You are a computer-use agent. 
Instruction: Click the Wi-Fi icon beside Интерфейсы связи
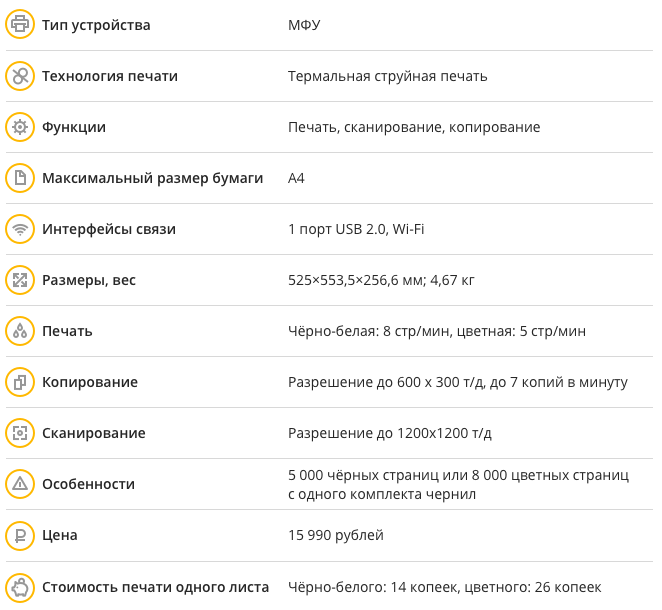point(19,229)
